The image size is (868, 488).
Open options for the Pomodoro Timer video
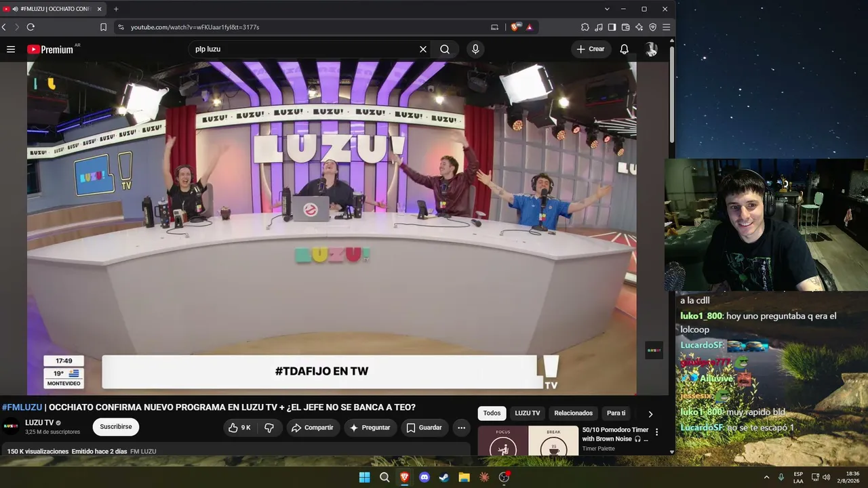click(x=656, y=432)
